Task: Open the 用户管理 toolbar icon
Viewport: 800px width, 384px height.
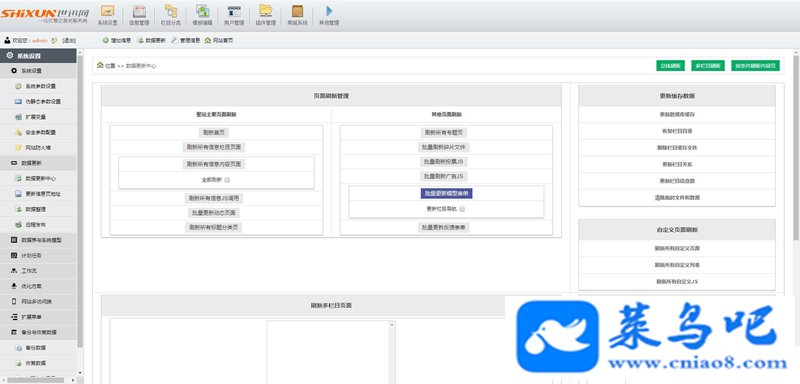Action: pyautogui.click(x=234, y=11)
